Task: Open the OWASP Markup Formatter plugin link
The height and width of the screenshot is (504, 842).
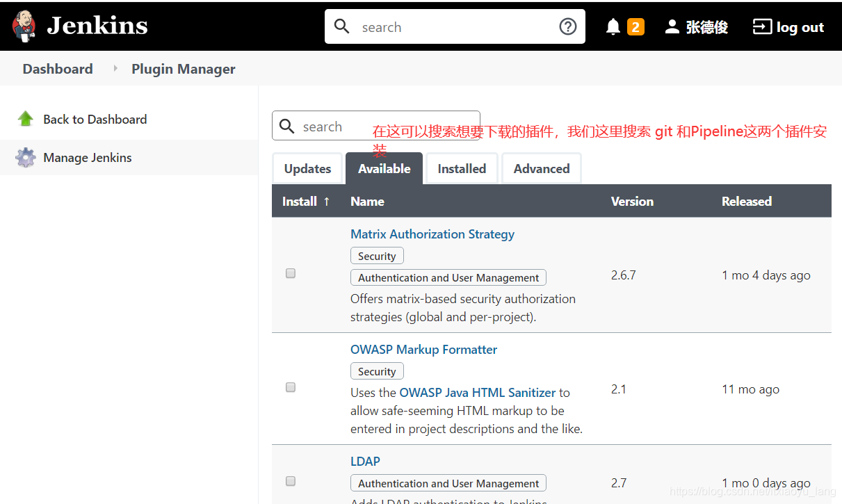Action: click(423, 350)
